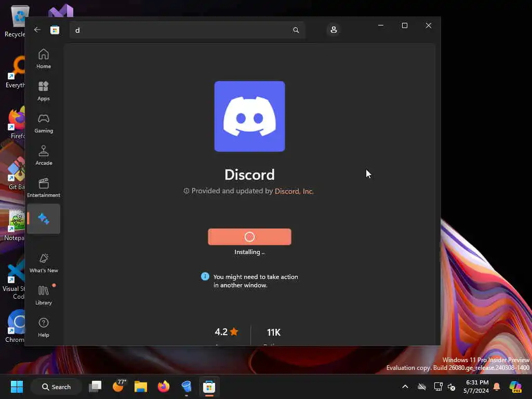
Task: Switch to Gaming section in sidebar
Action: click(x=44, y=123)
